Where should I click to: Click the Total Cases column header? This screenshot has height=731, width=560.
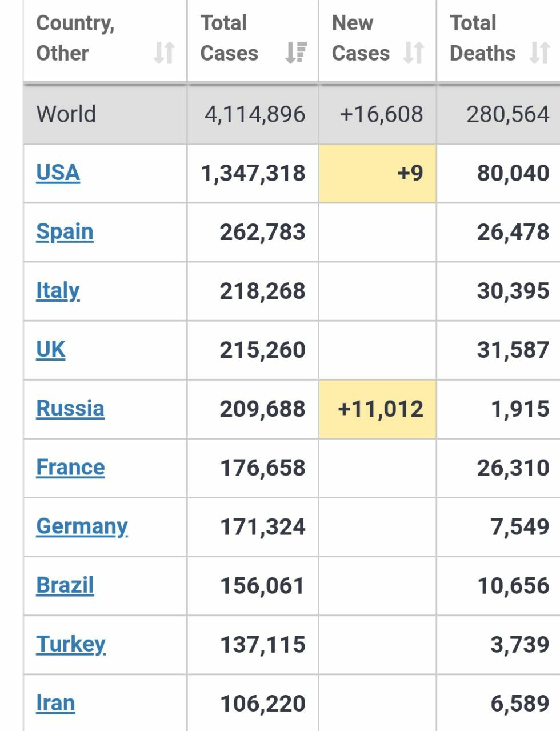230,38
